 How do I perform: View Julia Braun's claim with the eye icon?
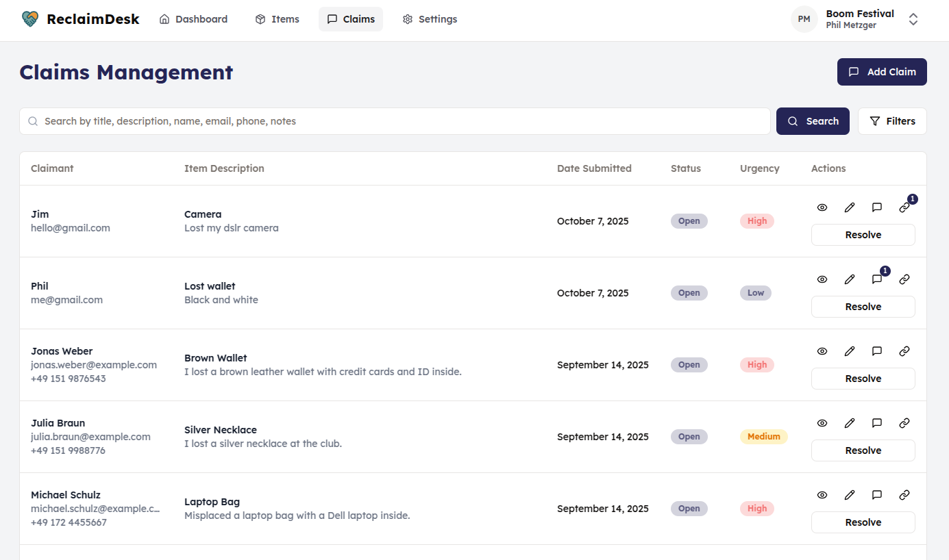click(822, 422)
